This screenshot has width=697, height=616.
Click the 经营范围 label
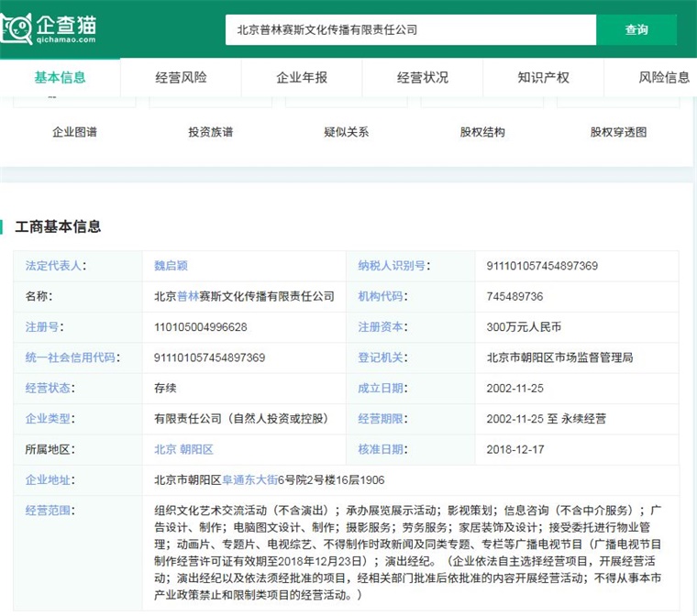click(50, 511)
